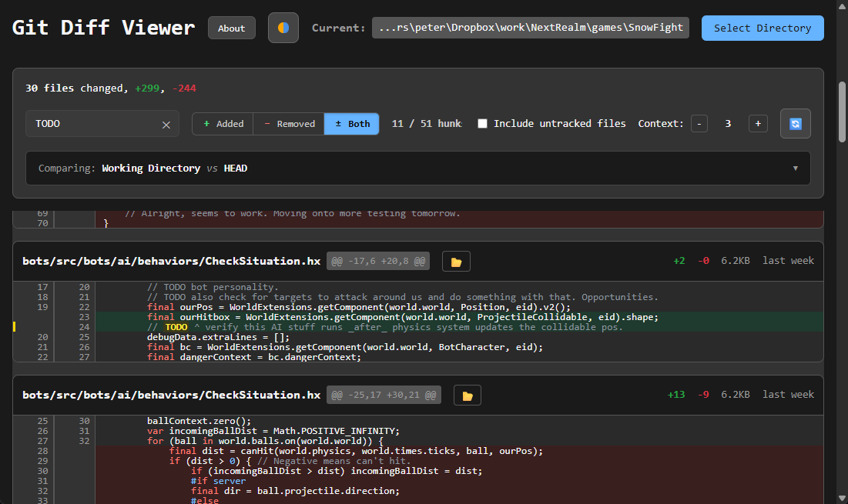The height and width of the screenshot is (504, 848).
Task: Filter to Added lines only
Action: click(223, 124)
